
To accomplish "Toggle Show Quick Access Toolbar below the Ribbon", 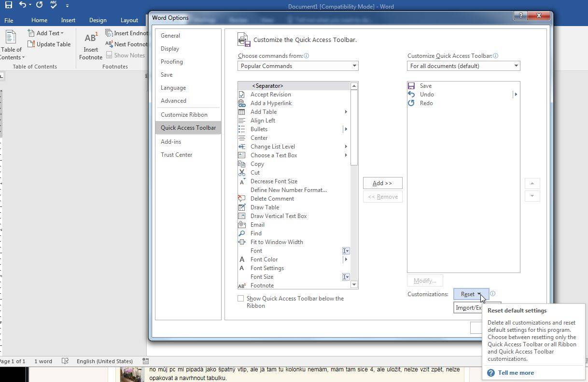I will click(240, 299).
